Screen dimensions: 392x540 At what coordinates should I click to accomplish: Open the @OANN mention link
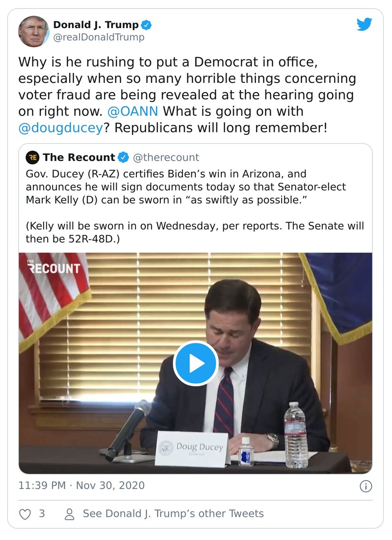(x=132, y=111)
